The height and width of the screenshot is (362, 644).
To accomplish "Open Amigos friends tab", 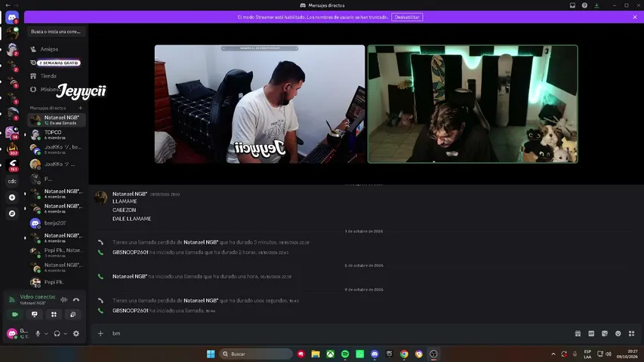I will (57, 49).
